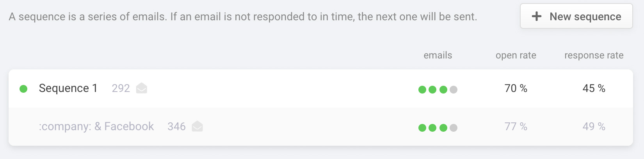
Task: Click the plus icon beside New sequence
Action: (x=537, y=16)
